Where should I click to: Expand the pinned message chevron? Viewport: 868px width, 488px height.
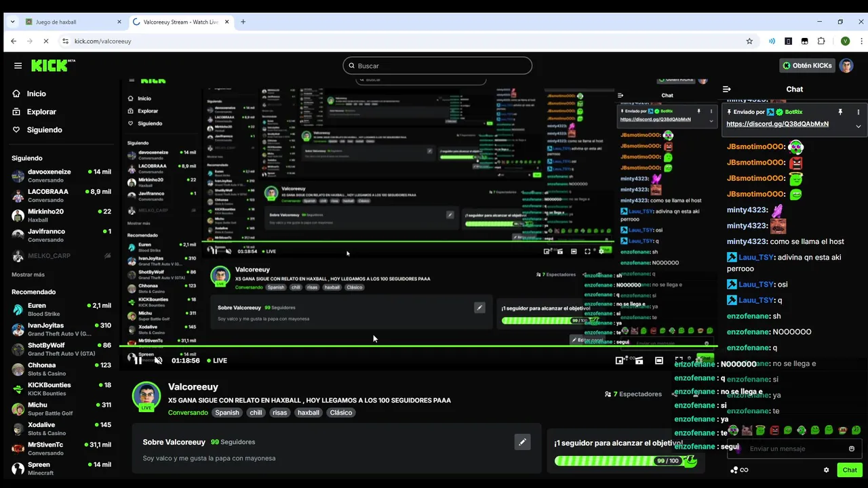tap(858, 126)
